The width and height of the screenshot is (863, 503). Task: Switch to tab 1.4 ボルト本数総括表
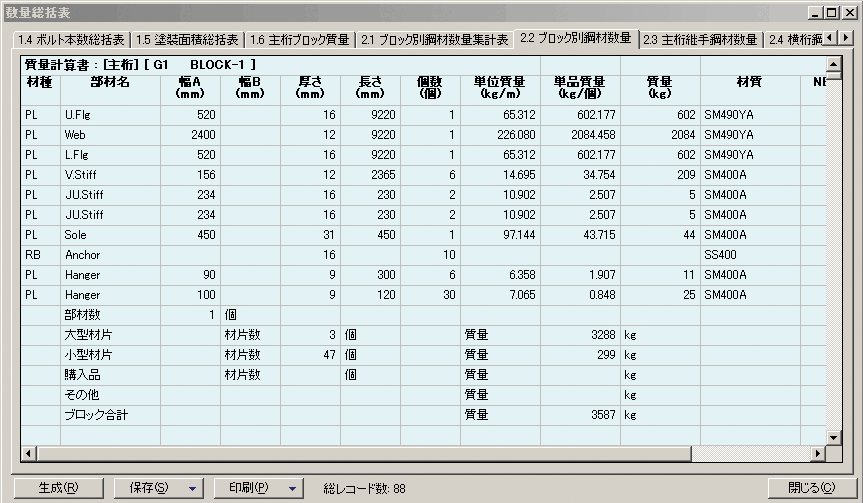[x=71, y=40]
